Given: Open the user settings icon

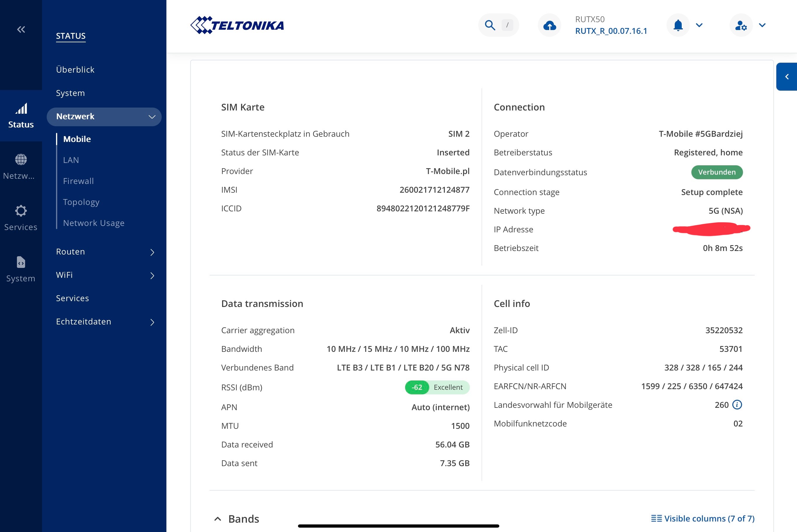Looking at the screenshot, I should (741, 25).
